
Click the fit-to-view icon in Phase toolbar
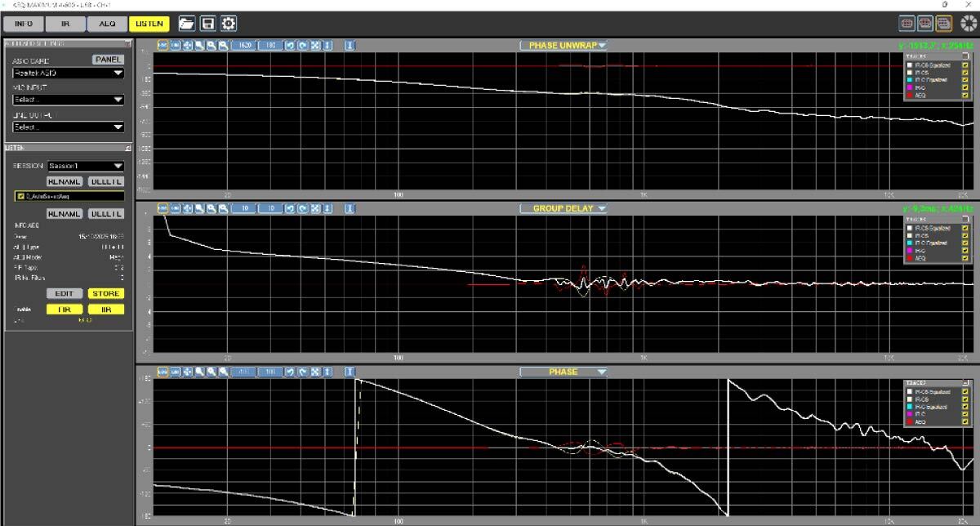(x=314, y=372)
